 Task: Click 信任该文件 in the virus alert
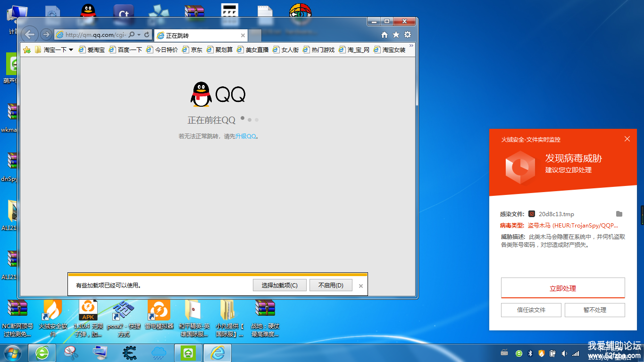click(531, 310)
